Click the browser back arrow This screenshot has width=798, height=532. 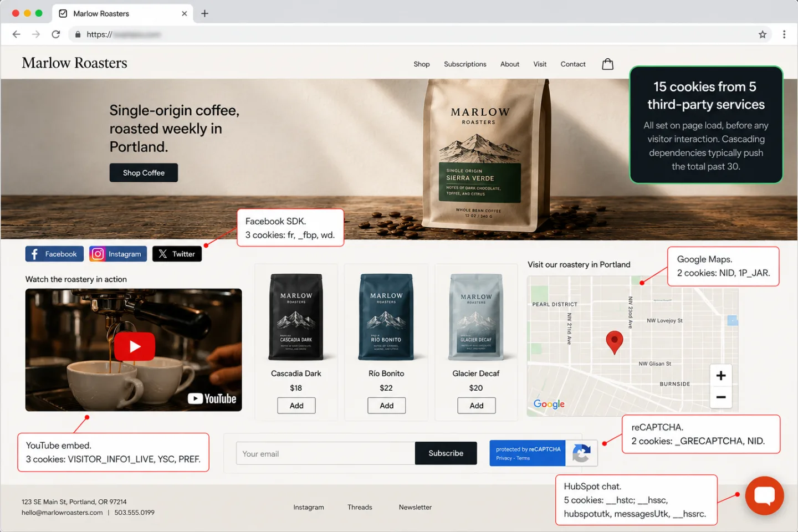pyautogui.click(x=16, y=34)
